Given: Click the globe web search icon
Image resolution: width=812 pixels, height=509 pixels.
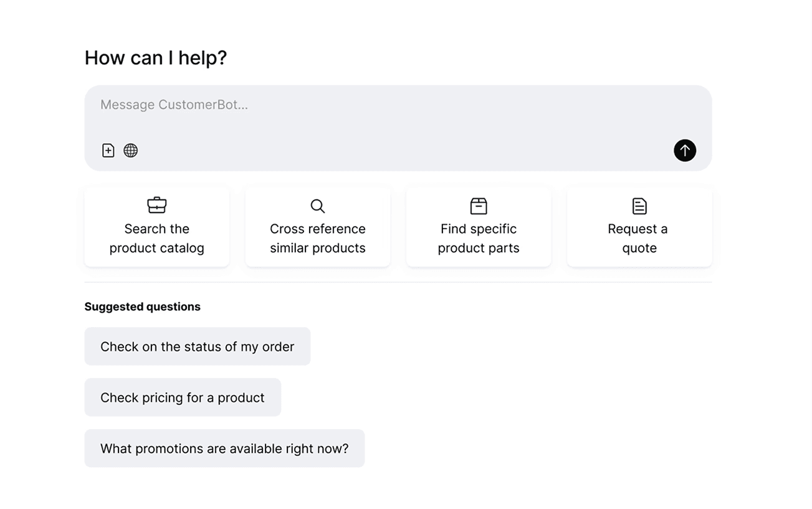Looking at the screenshot, I should (130, 150).
